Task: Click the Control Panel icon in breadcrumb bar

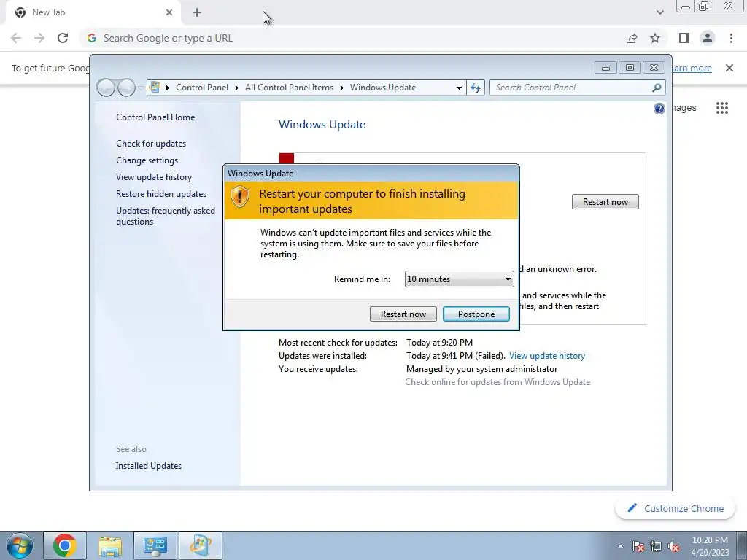Action: click(155, 87)
